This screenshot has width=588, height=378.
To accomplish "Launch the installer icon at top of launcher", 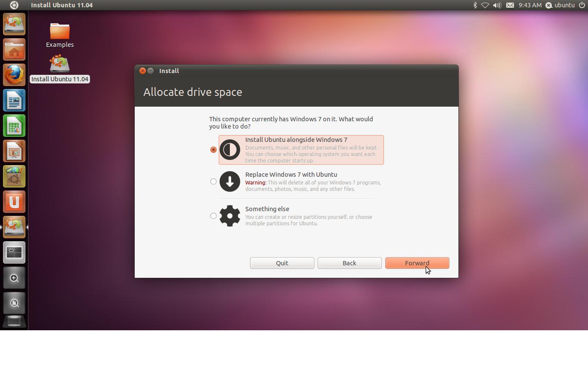I will 14,24.
